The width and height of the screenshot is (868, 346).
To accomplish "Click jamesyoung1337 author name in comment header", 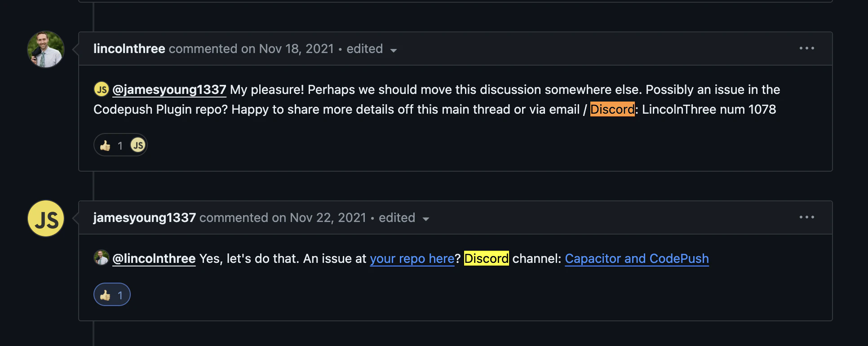I will (x=144, y=217).
